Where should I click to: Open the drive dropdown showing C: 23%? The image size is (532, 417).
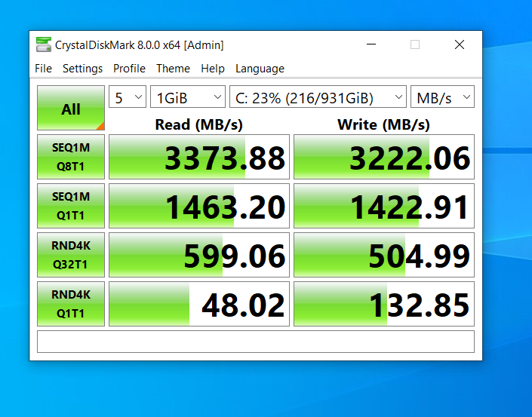[x=318, y=97]
